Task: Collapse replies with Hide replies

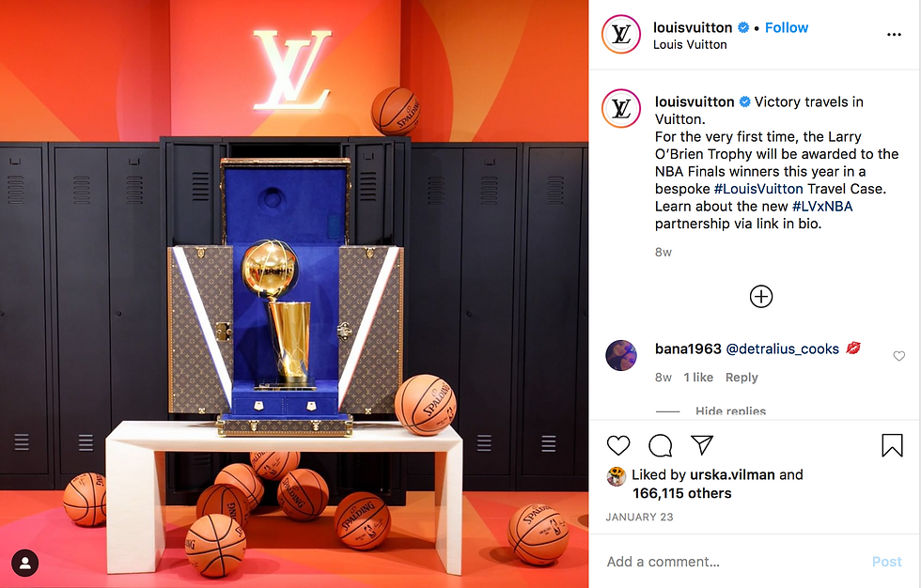Action: click(730, 410)
